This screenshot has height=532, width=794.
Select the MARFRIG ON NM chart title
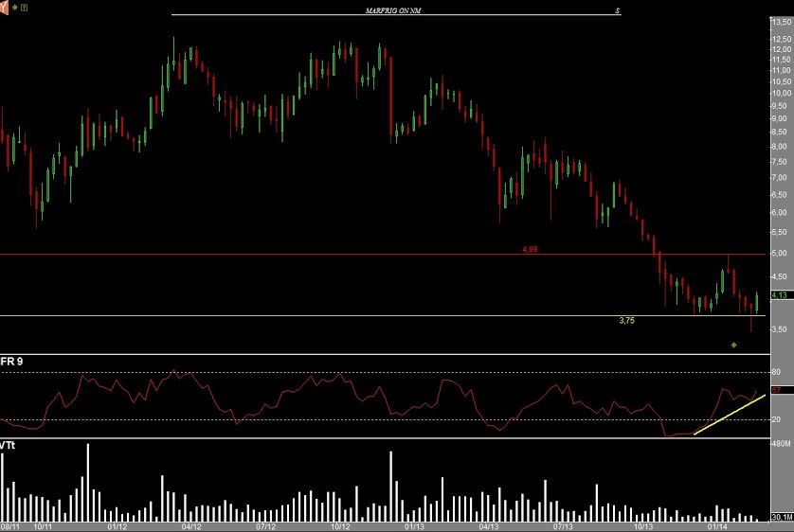(x=396, y=11)
